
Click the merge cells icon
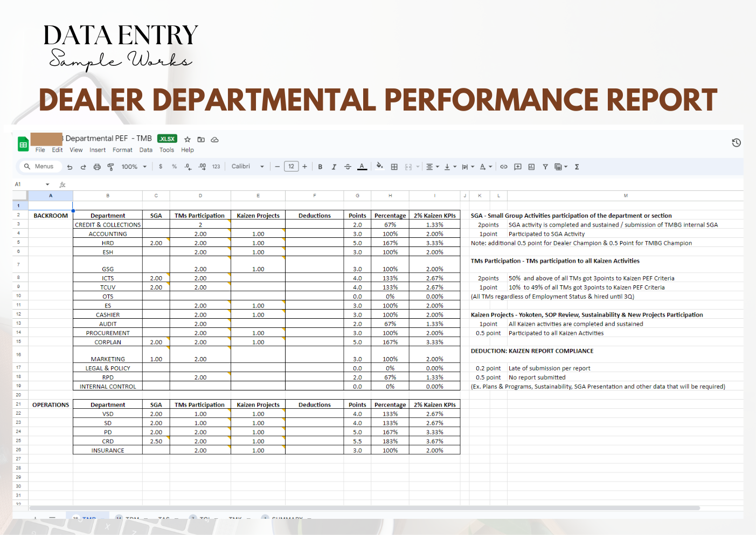(408, 167)
